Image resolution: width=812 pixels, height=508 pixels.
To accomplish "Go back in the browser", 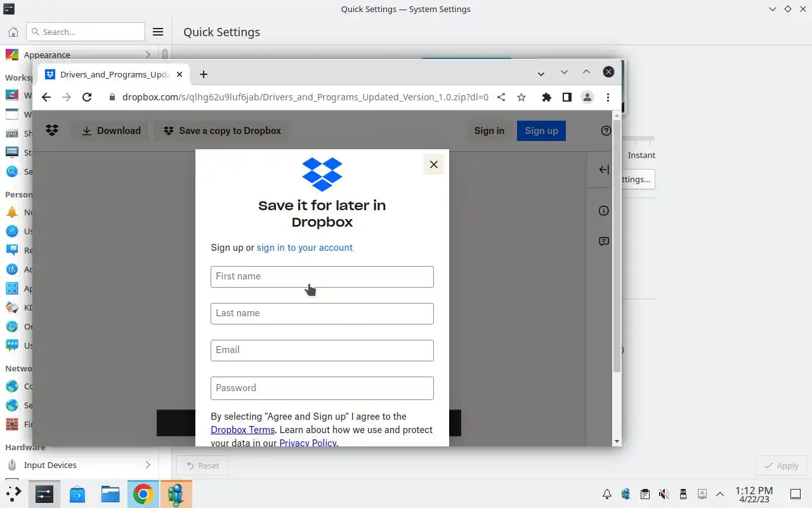I will click(x=46, y=97).
